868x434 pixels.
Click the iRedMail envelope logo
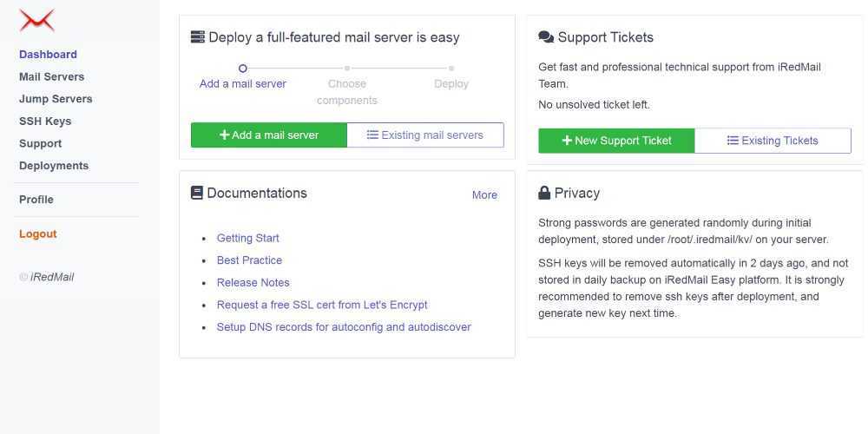36,20
